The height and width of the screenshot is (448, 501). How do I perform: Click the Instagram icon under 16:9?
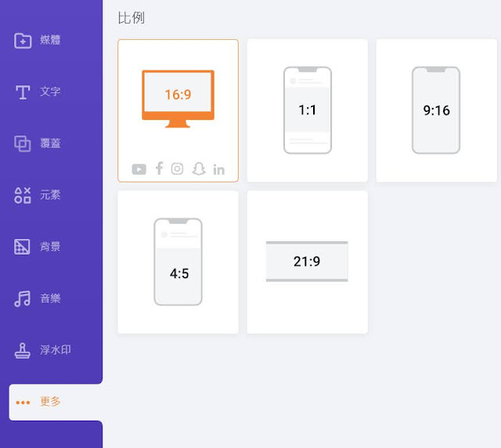(178, 168)
